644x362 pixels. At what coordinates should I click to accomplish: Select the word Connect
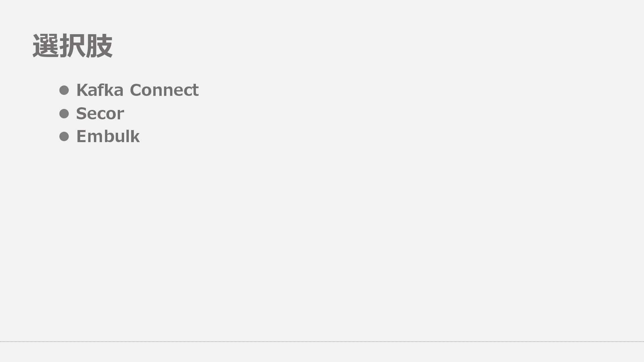pyautogui.click(x=164, y=90)
